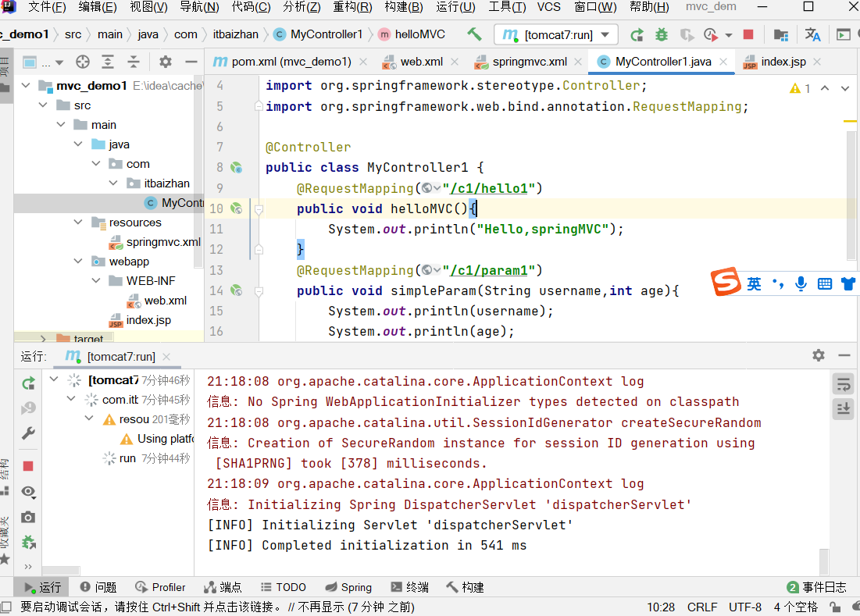Screen dimensions: 860x616
Task: Click the warning indicator showing 1 problem
Action: (800, 88)
